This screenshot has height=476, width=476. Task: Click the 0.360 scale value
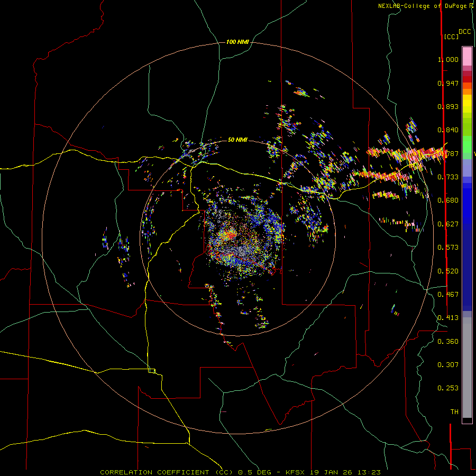coord(448,342)
